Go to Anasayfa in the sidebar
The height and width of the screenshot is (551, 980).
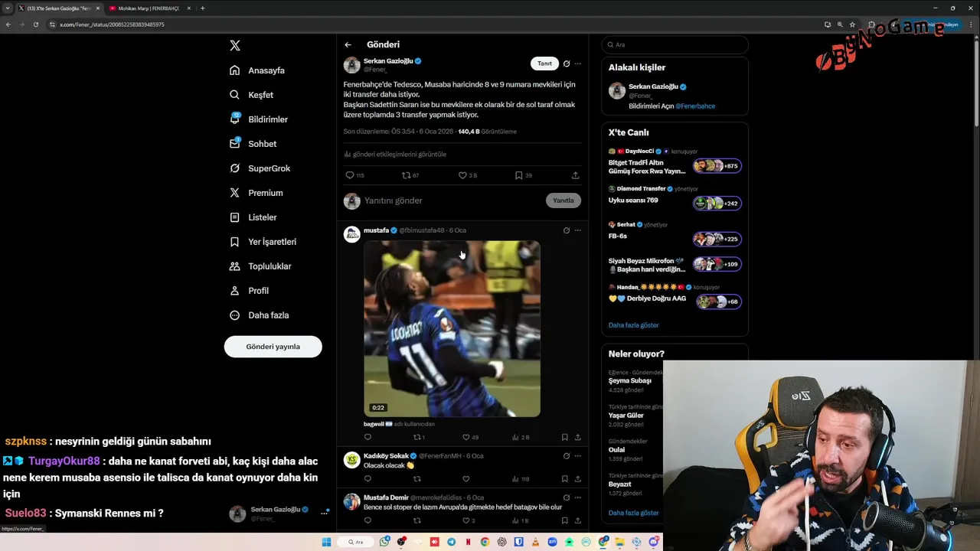257,70
